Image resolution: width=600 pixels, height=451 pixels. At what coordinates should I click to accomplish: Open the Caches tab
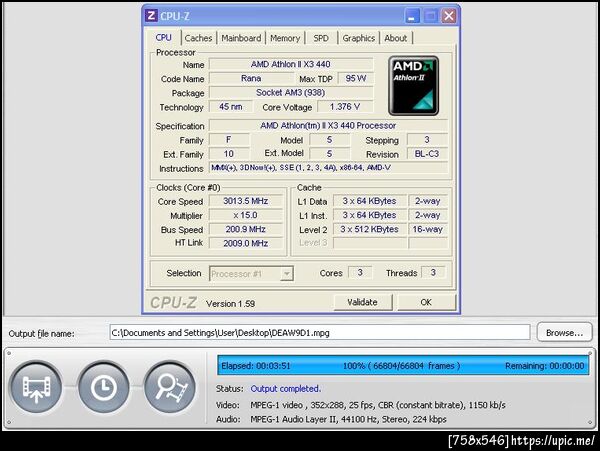(x=198, y=38)
